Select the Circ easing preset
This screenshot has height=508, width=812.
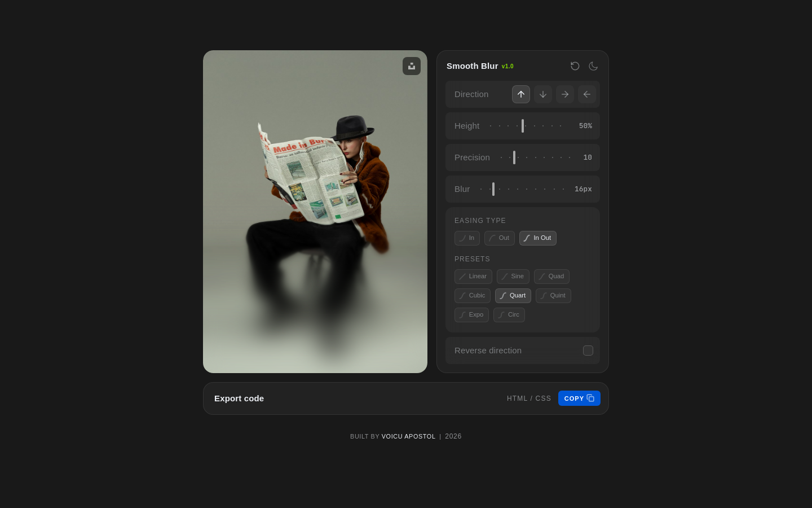tap(509, 314)
